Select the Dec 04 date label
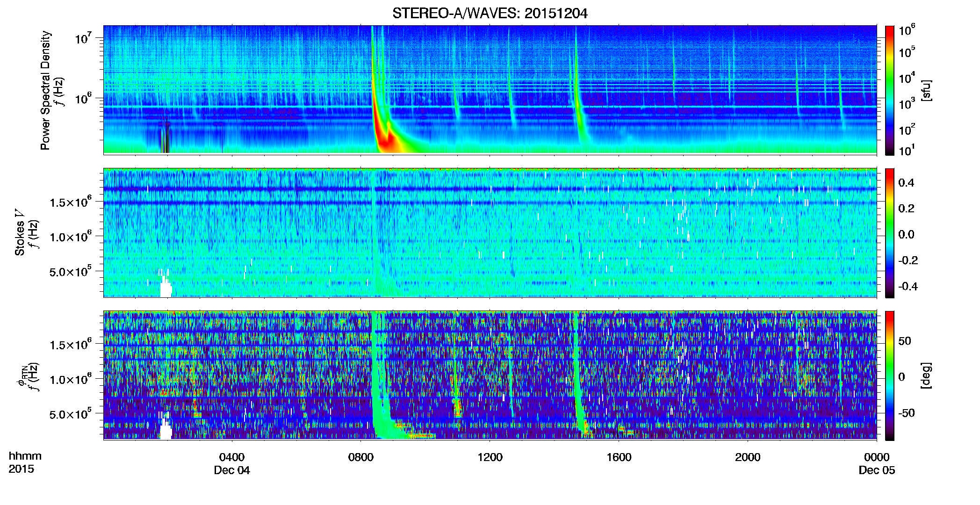The height and width of the screenshot is (505, 980). pyautogui.click(x=232, y=470)
